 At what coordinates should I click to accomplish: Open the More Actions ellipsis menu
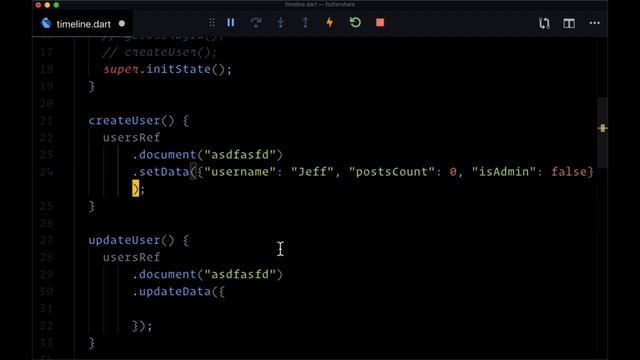[595, 23]
